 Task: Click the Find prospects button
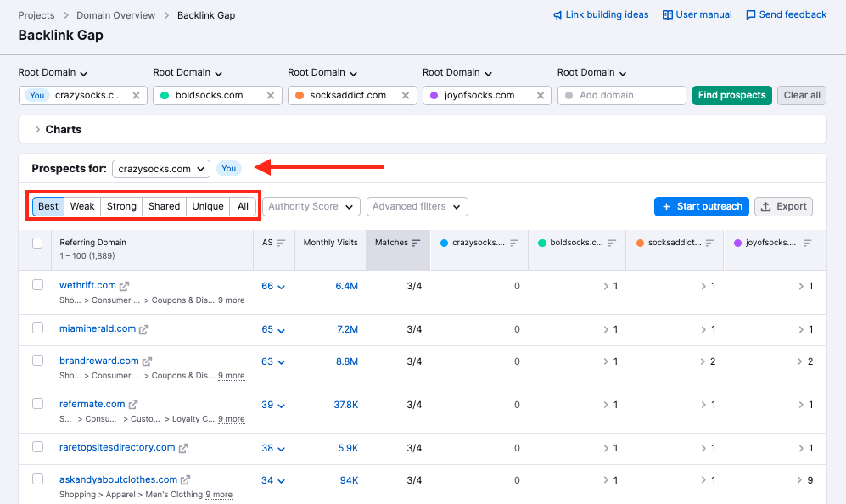(x=731, y=96)
